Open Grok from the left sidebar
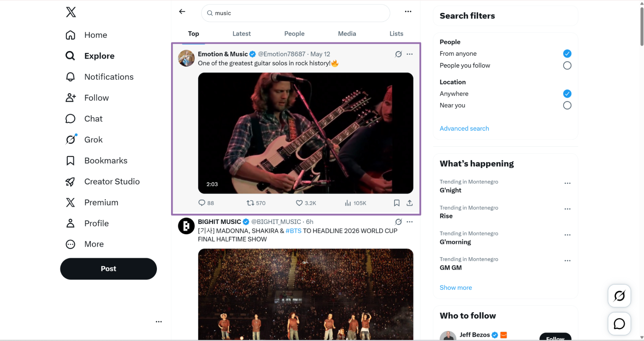 pyautogui.click(x=84, y=140)
